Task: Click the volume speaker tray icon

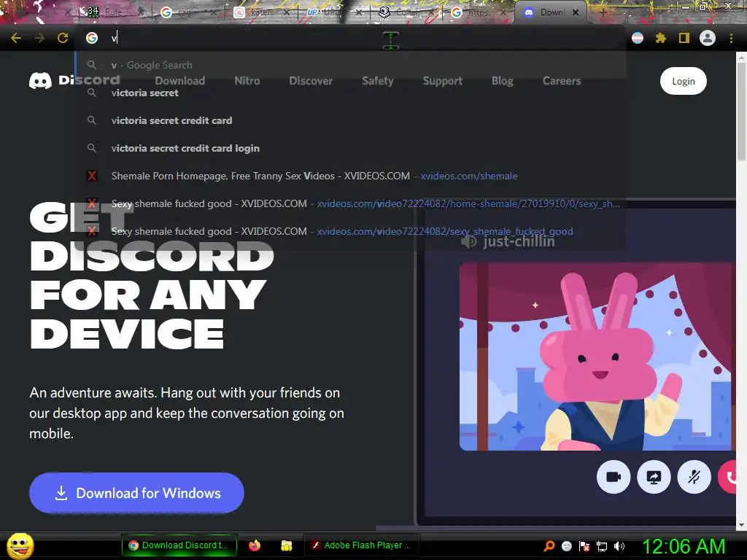Action: [619, 546]
